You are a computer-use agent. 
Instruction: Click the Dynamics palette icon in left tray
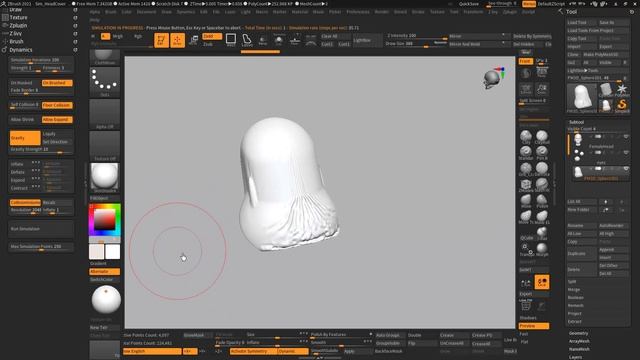[5, 50]
